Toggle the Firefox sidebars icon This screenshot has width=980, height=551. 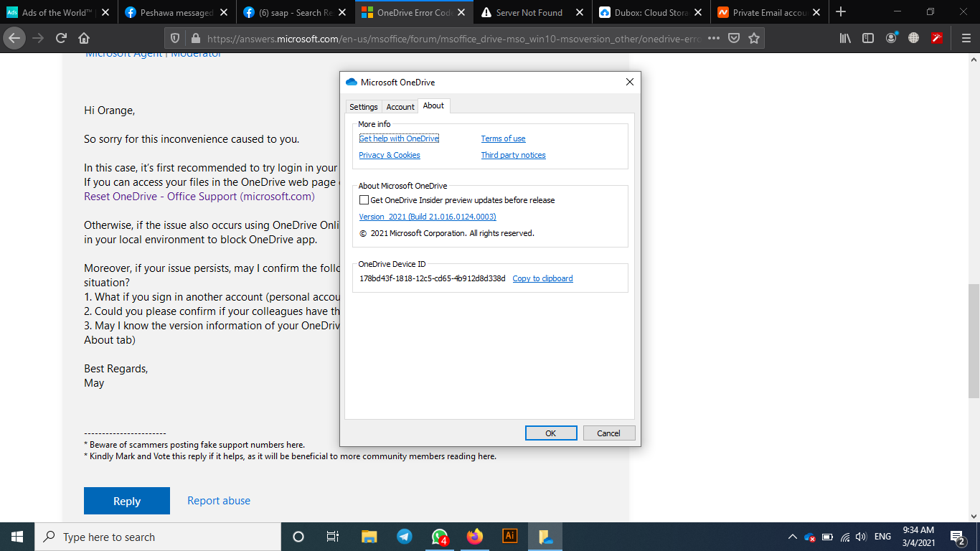click(x=867, y=37)
